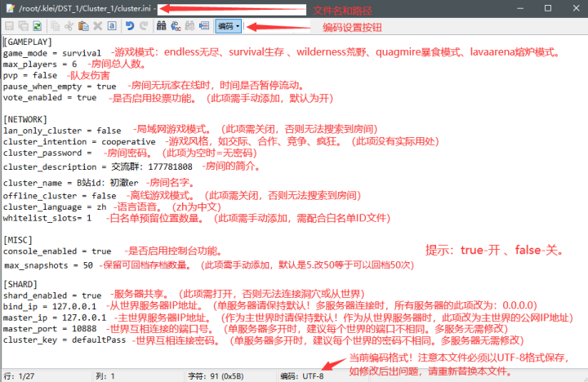Open the Find and Replace icon
This screenshot has width=588, height=382.
[x=176, y=26]
